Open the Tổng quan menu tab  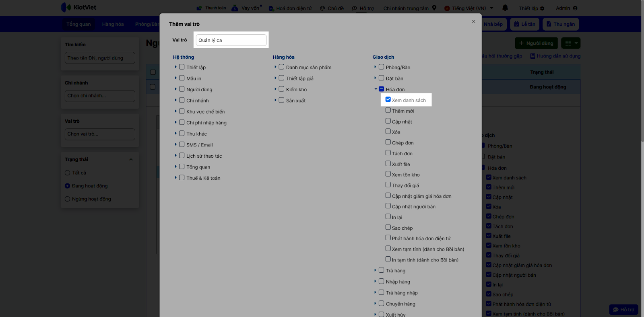click(x=78, y=24)
